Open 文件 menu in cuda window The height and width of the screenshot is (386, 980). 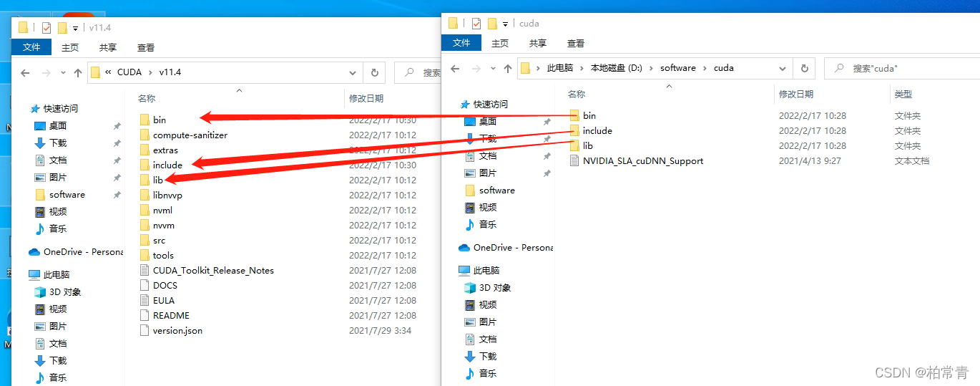[x=461, y=43]
